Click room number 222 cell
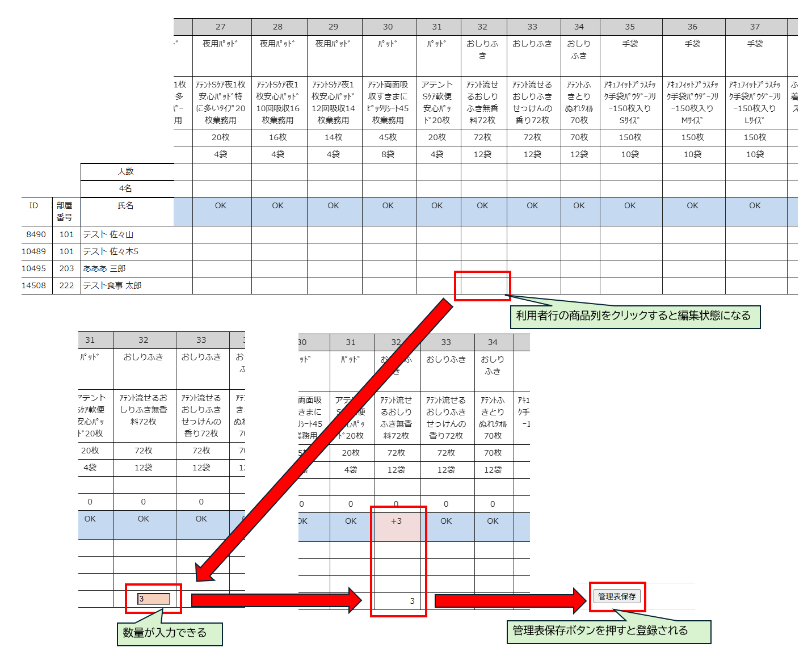 [66, 285]
